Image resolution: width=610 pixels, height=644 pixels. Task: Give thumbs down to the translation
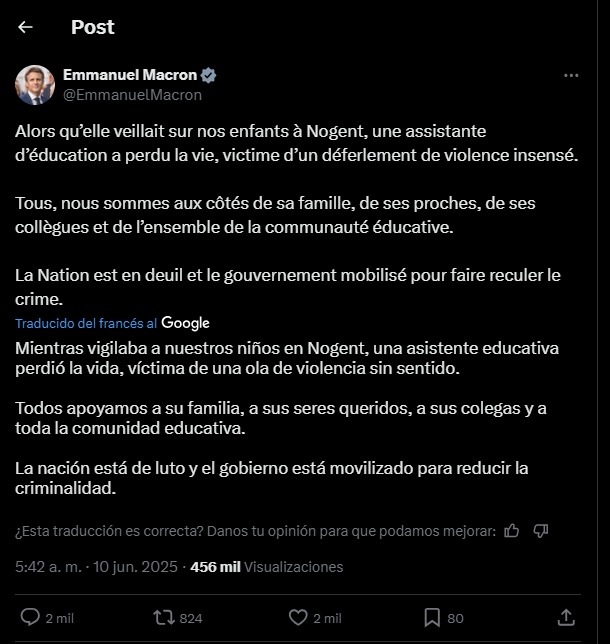pyautogui.click(x=541, y=531)
